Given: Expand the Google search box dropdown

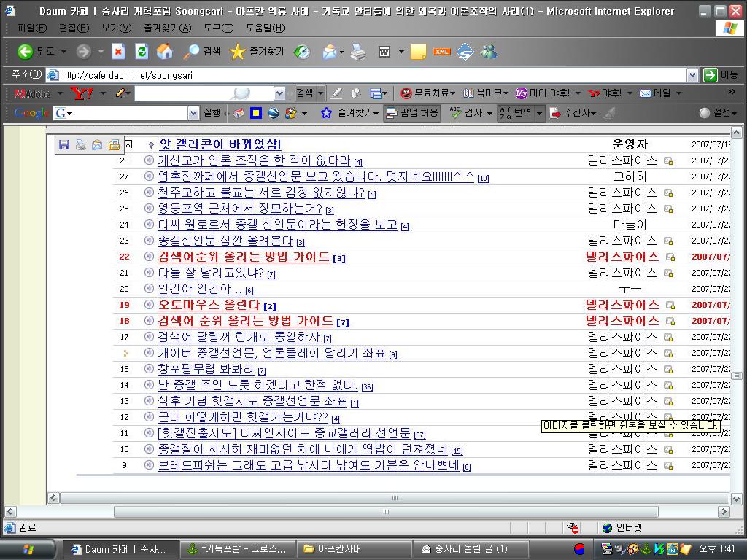Looking at the screenshot, I should coord(193,113).
